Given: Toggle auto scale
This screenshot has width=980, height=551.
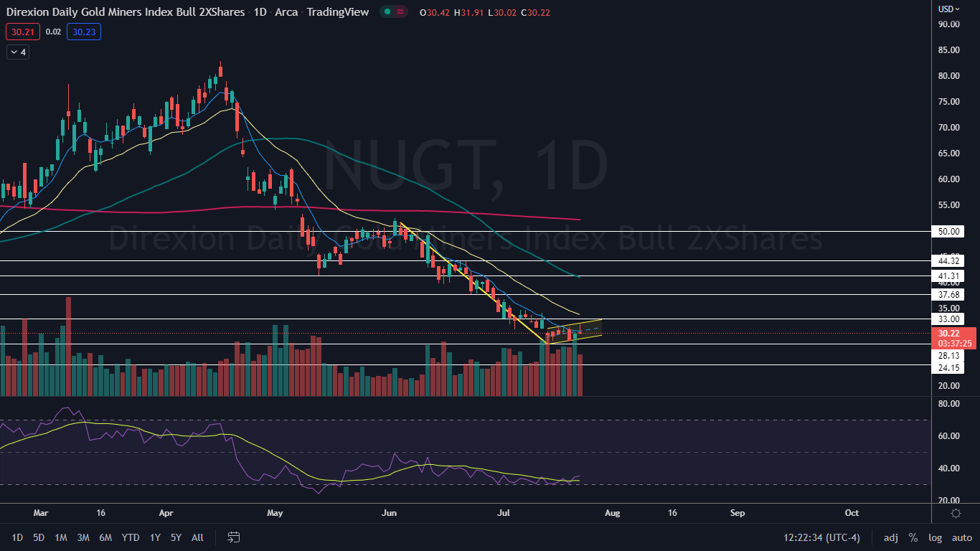Looking at the screenshot, I should [962, 537].
